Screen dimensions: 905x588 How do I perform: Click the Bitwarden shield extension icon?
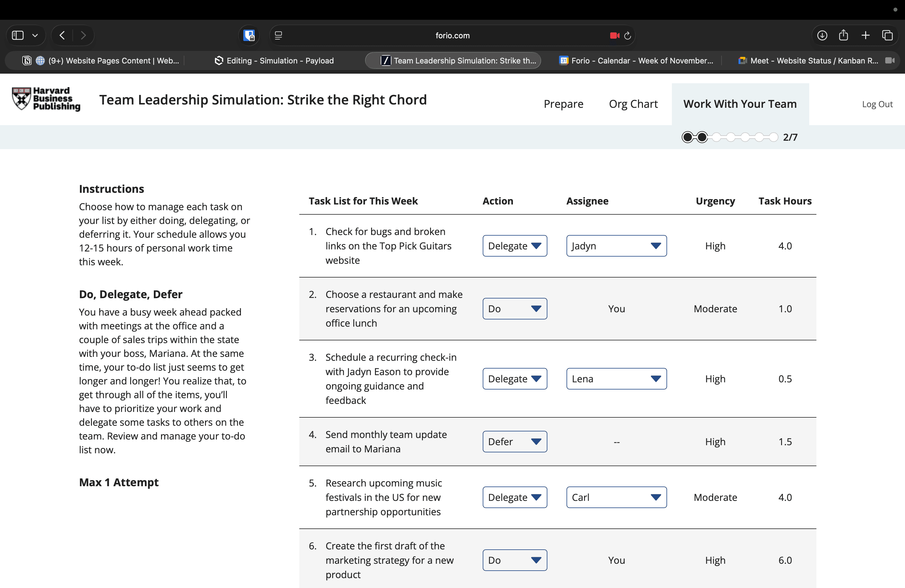(249, 35)
